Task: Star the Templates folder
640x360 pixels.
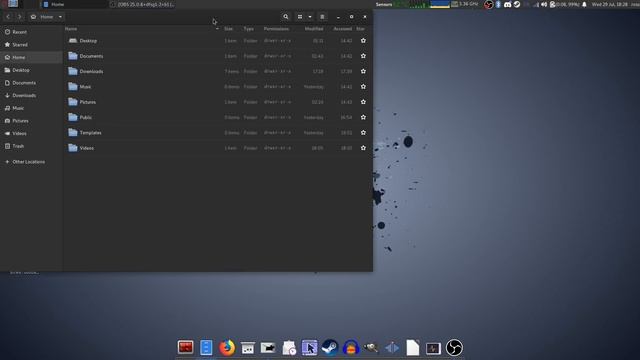Action: (x=363, y=133)
